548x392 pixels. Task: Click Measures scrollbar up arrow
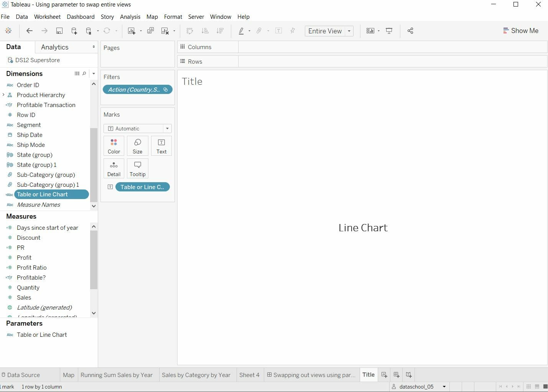94,227
